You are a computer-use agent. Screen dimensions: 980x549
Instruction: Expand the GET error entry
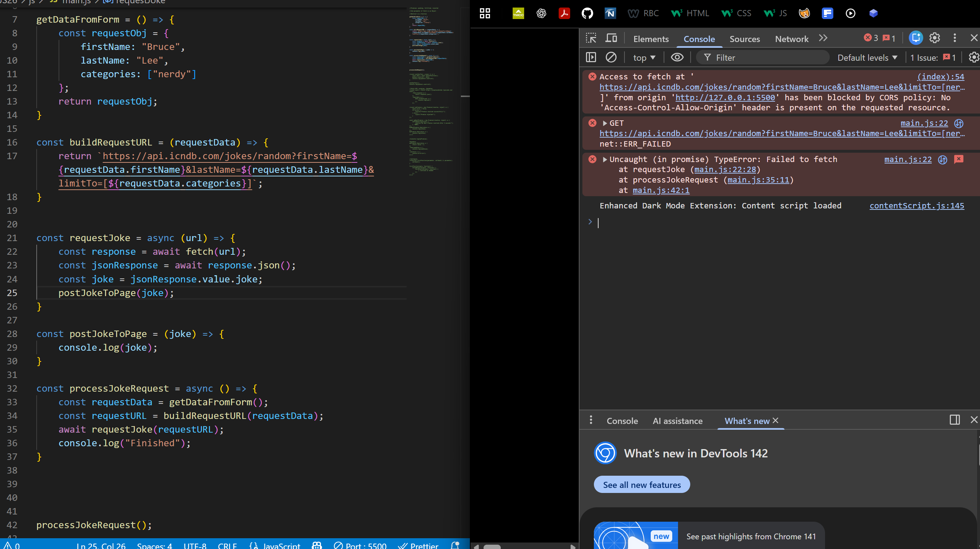click(x=605, y=123)
